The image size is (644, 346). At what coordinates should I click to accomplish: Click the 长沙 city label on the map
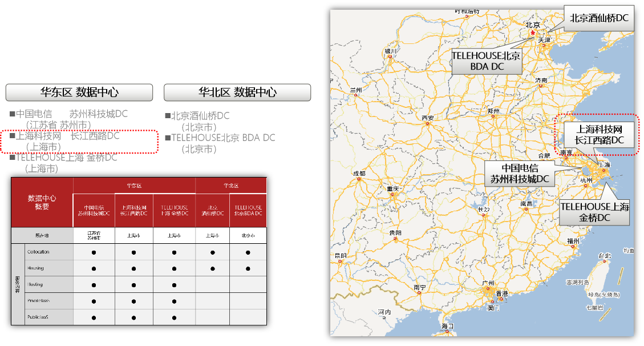[x=484, y=209]
